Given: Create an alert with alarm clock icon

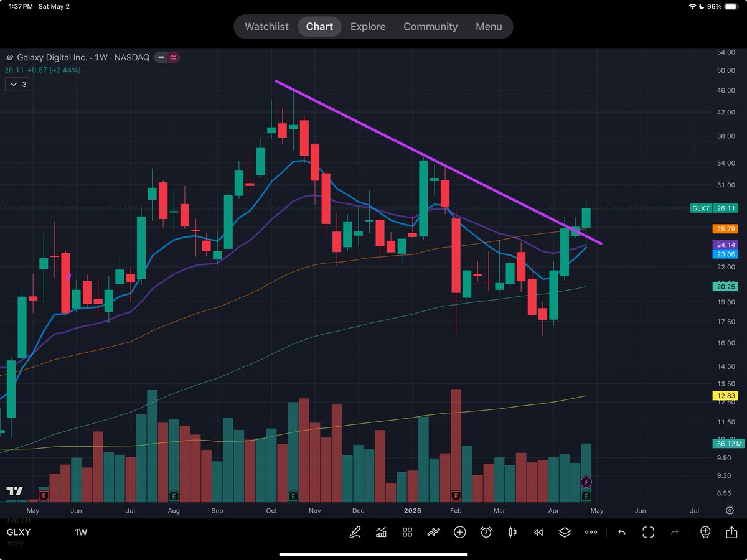Looking at the screenshot, I should pos(486,532).
